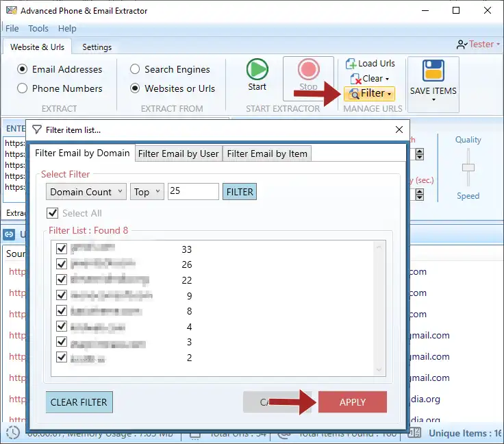Click the CLEAR FILTER button
Screen dimensions: 504x444
(79, 402)
